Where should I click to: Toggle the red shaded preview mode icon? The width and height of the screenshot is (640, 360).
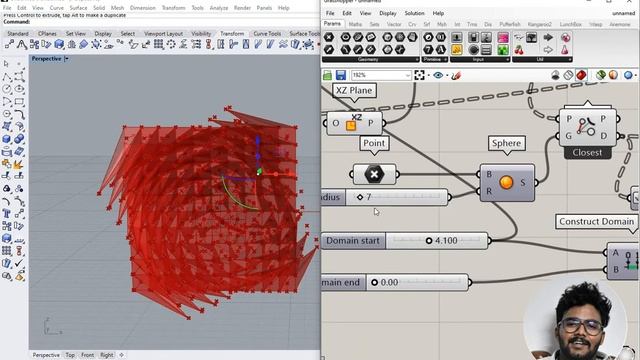(x=581, y=75)
